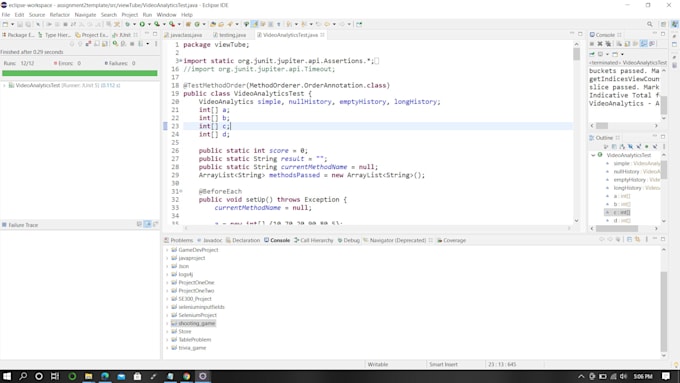Open the Problems tab

(x=179, y=240)
